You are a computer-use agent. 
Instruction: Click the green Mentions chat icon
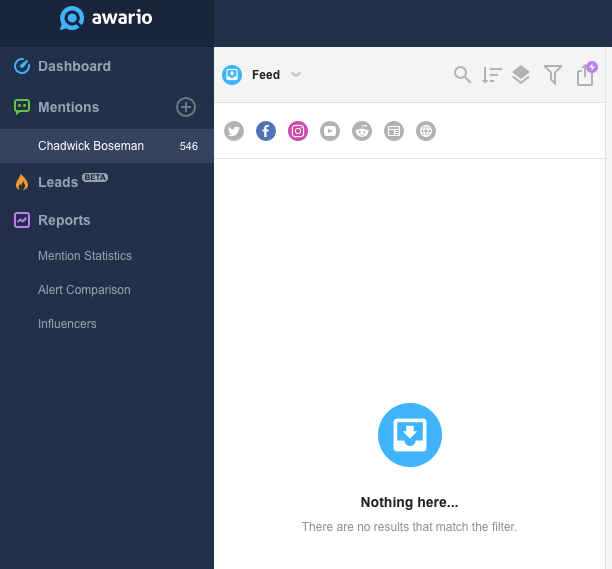(22, 107)
